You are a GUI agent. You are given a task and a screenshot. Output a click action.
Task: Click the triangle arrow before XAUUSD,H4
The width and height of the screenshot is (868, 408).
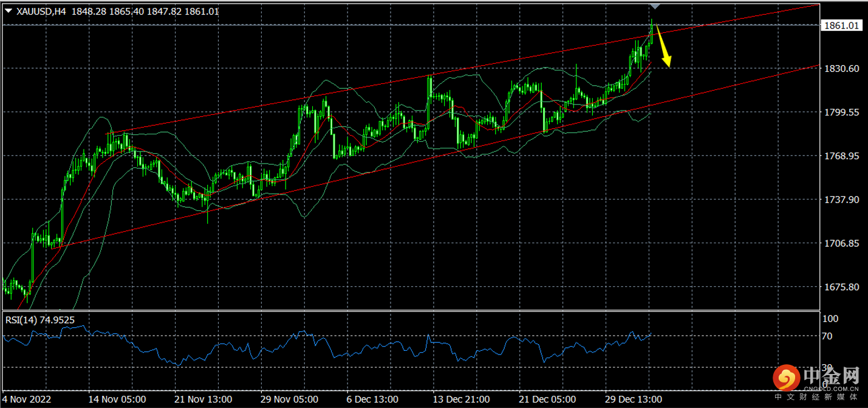9,12
